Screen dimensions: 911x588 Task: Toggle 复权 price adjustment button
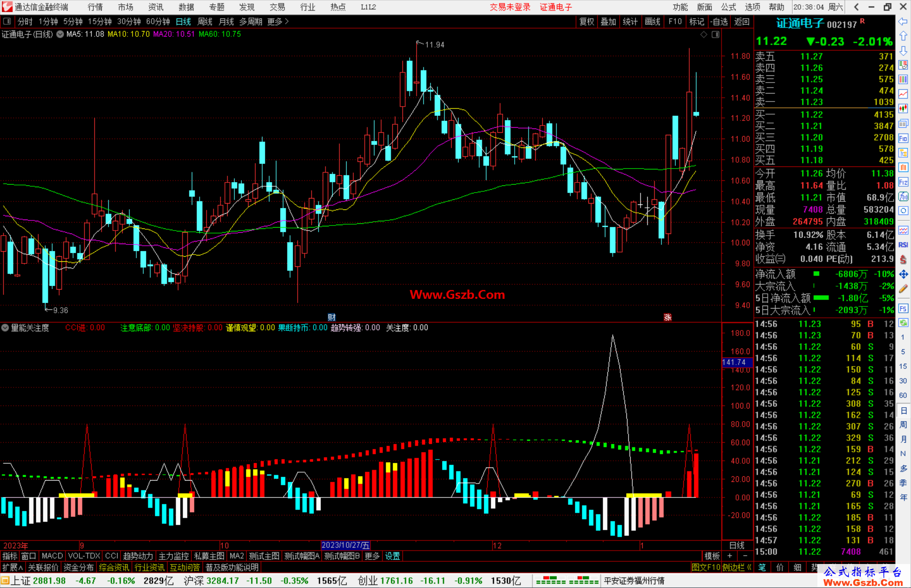[x=587, y=21]
